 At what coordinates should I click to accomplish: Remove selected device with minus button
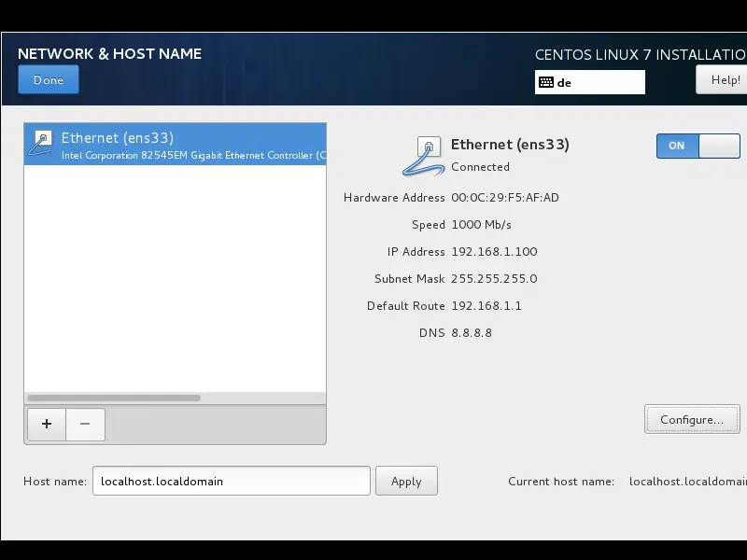pos(85,424)
